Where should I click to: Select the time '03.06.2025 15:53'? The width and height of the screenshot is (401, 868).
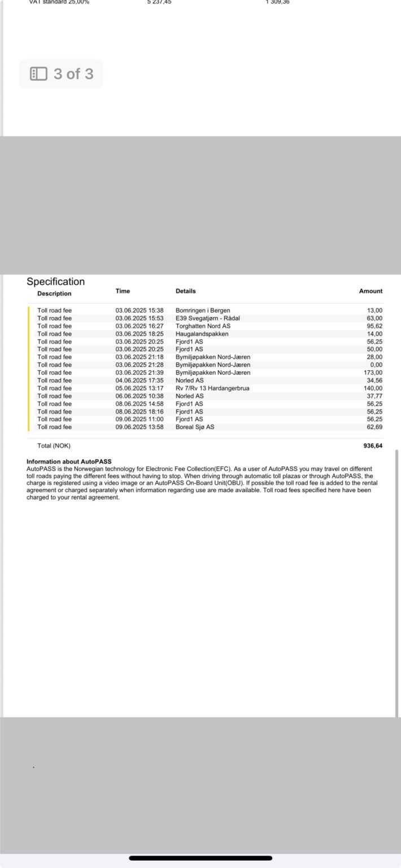click(x=140, y=318)
